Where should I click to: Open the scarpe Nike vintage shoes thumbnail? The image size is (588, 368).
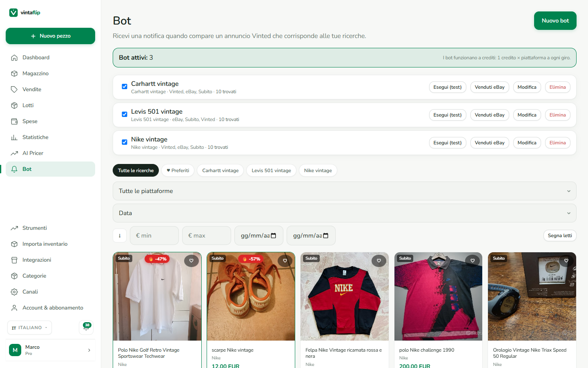251,296
